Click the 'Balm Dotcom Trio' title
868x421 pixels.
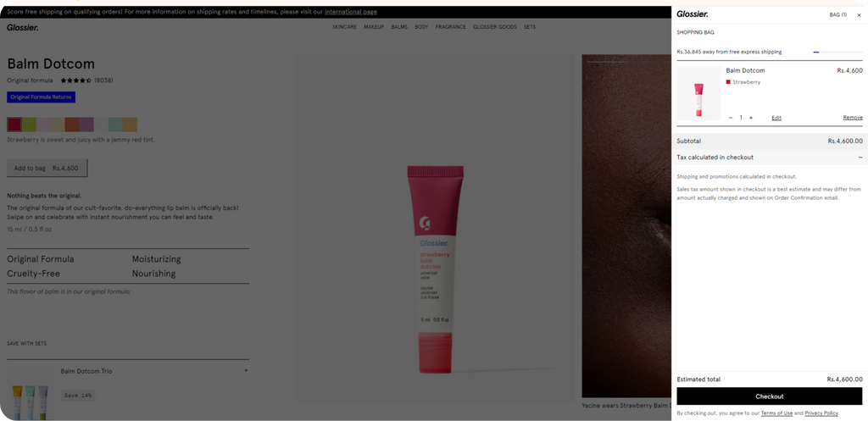point(86,371)
